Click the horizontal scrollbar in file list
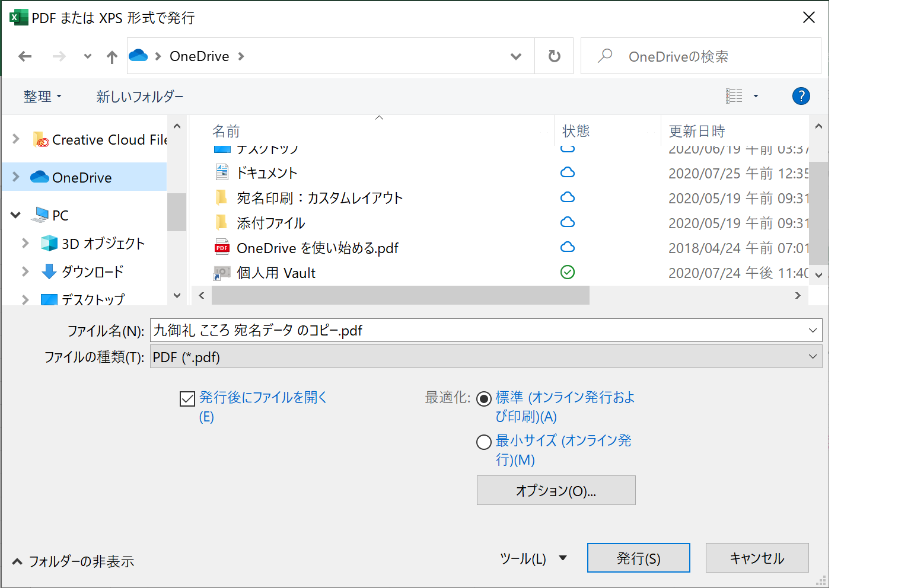Screen dimensions: 911x588 click(400, 295)
